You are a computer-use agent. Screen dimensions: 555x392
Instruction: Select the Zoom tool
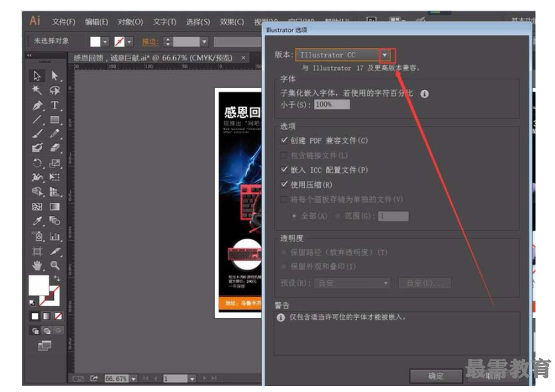[x=54, y=265]
